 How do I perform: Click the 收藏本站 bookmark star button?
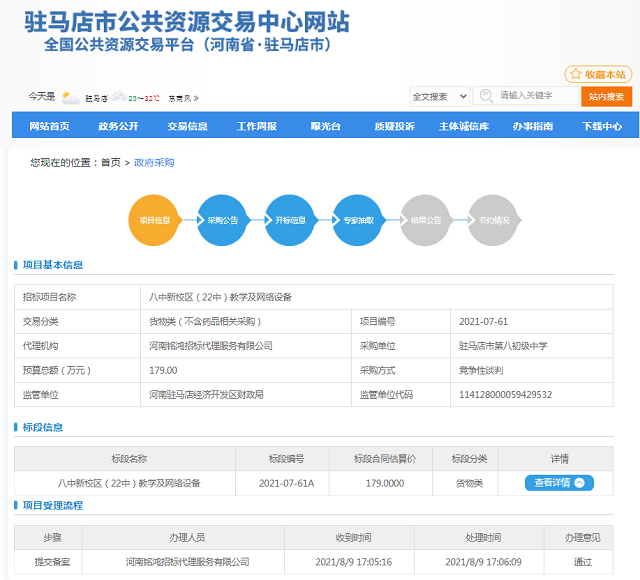(x=599, y=74)
